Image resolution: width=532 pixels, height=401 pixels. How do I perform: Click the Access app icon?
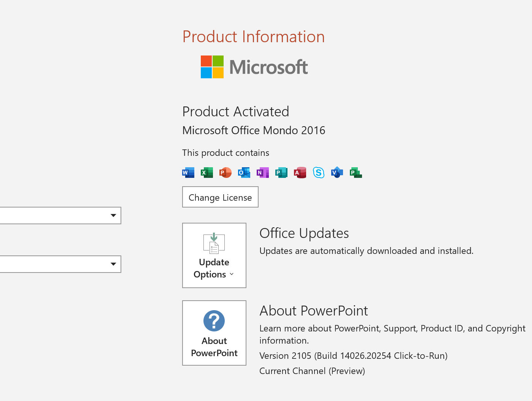coord(300,173)
